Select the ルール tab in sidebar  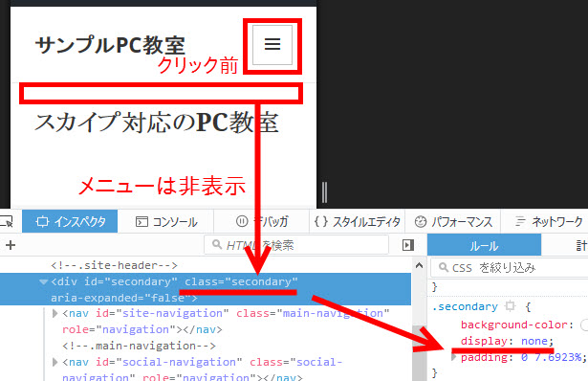click(x=484, y=245)
